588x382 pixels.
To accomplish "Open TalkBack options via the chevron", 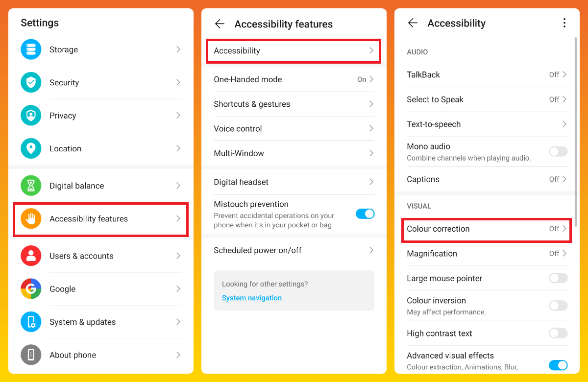I will click(x=564, y=74).
